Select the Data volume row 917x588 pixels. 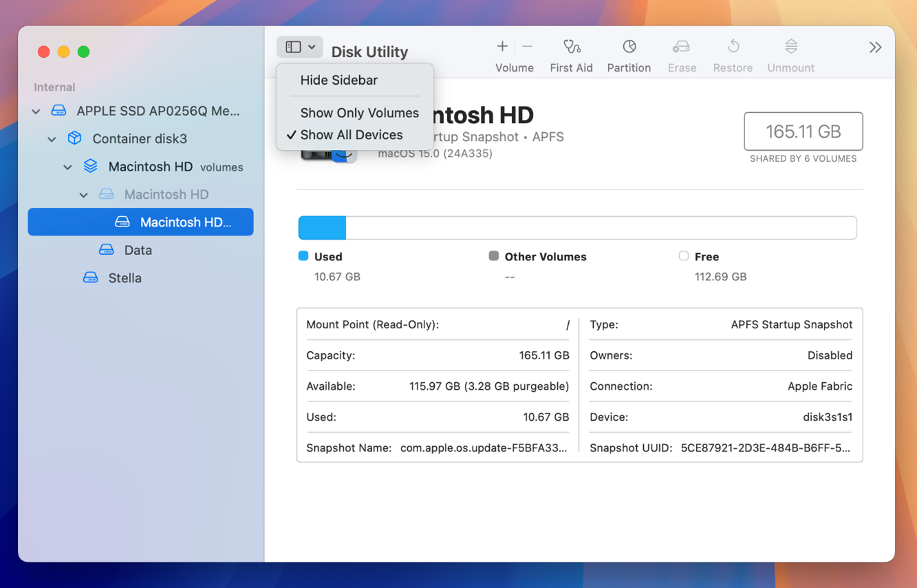click(x=140, y=250)
